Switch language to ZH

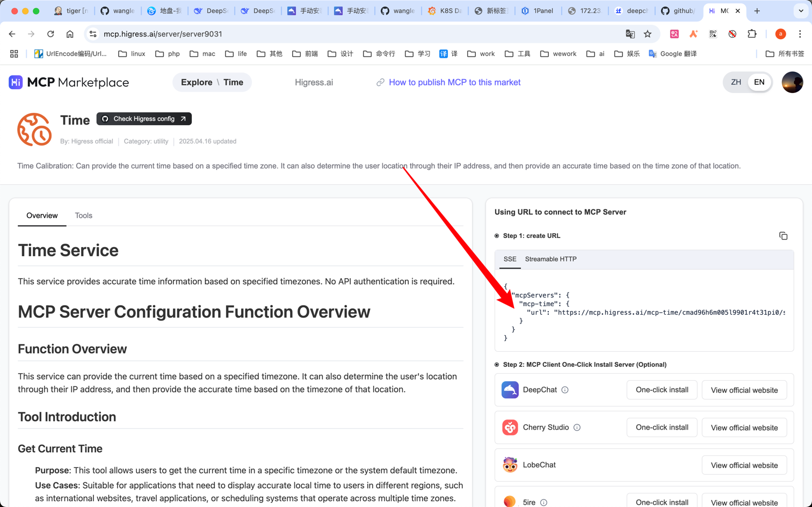coord(736,82)
